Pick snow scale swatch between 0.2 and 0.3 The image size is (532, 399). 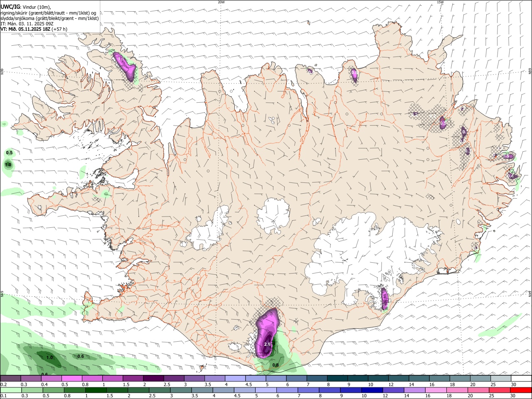pyautogui.click(x=10, y=378)
